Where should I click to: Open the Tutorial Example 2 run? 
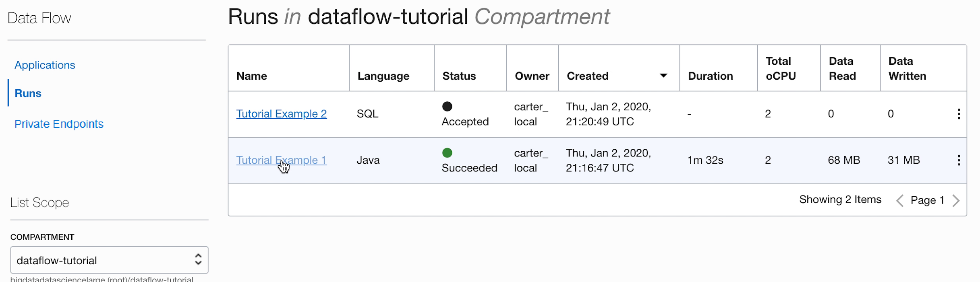click(x=281, y=114)
